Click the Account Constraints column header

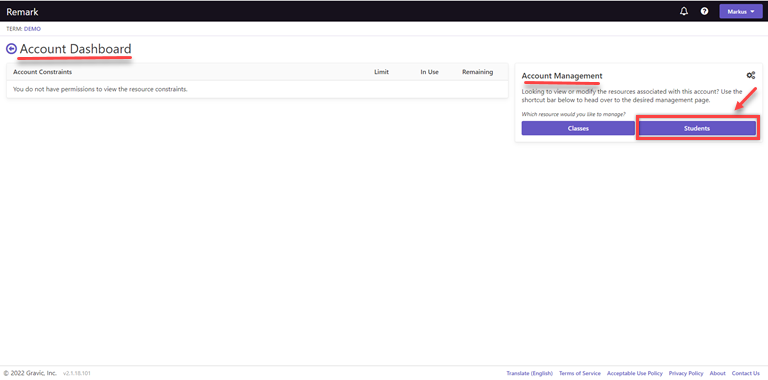(43, 72)
